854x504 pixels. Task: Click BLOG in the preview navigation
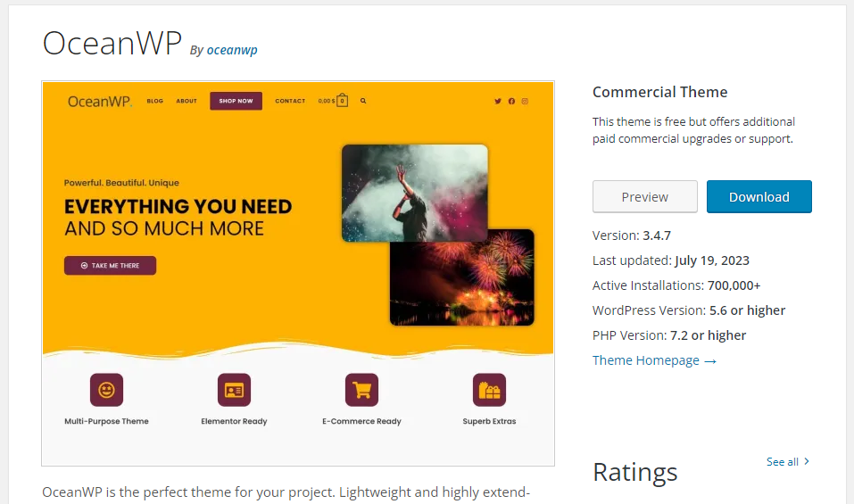(x=154, y=101)
